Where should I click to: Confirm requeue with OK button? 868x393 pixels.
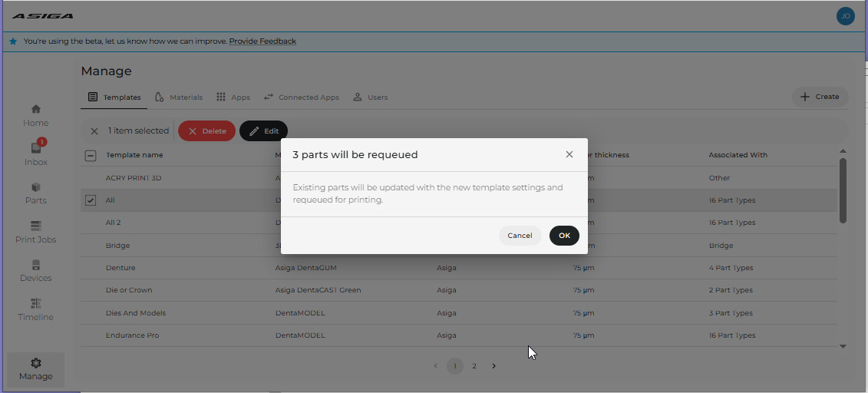[564, 235]
